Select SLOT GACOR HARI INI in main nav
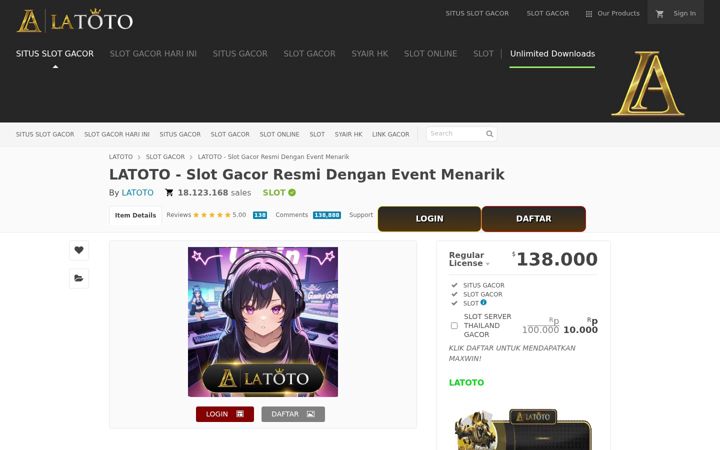The height and width of the screenshot is (450, 720). (153, 54)
